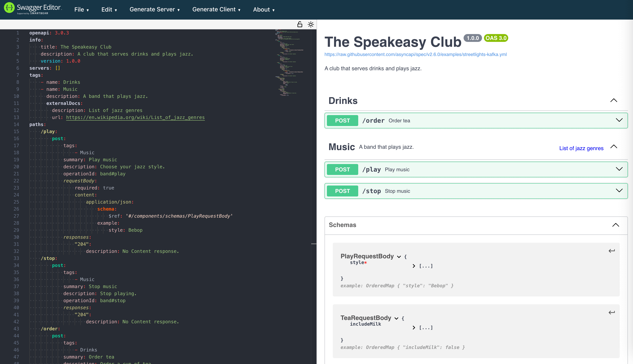
Task: Expand the style property details
Action: point(414,266)
